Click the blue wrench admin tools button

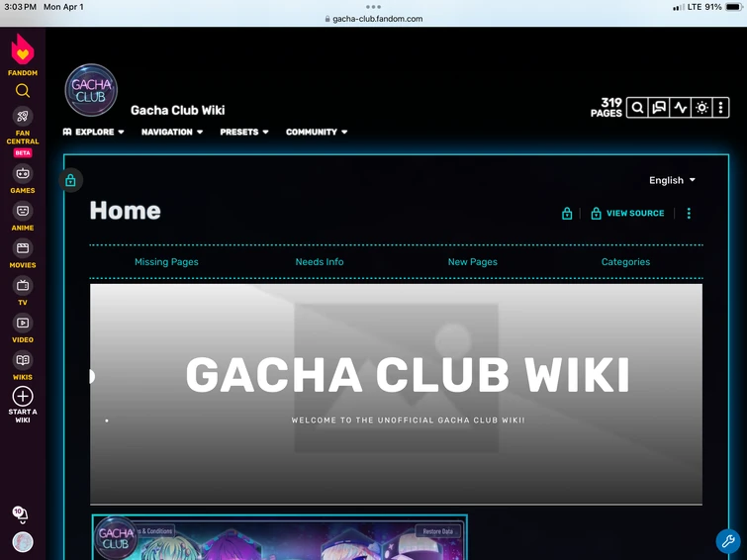[x=728, y=541]
